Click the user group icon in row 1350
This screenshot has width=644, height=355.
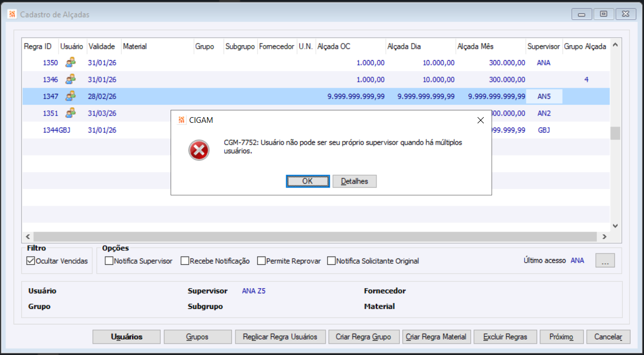click(x=70, y=63)
